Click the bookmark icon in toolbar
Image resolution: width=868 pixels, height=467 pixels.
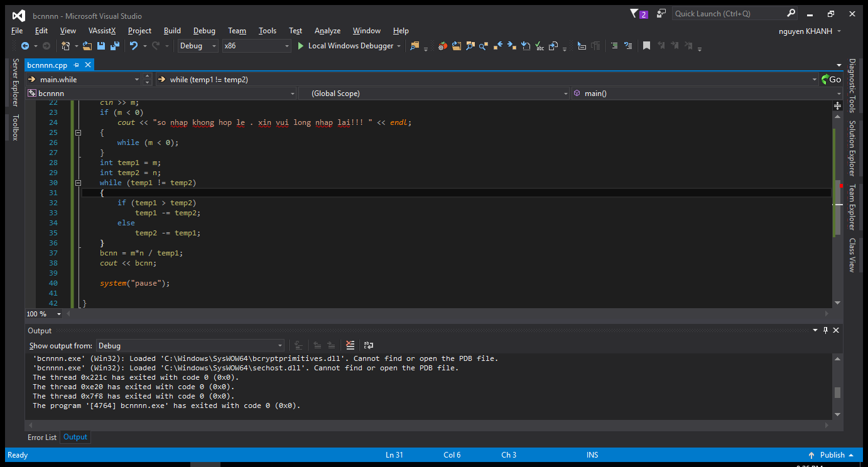coord(646,46)
